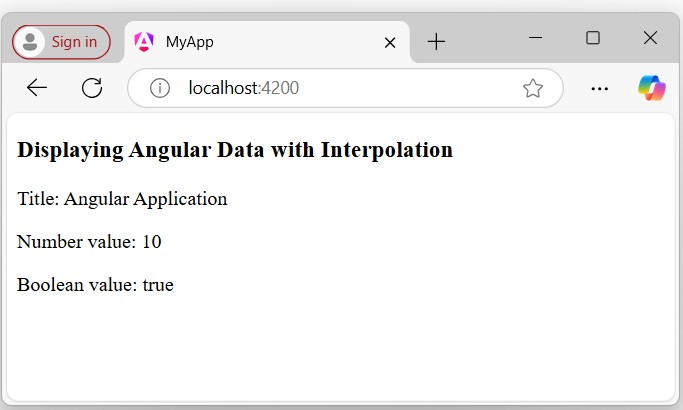The width and height of the screenshot is (683, 410).
Task: Click the profile avatar icon
Action: 32,42
